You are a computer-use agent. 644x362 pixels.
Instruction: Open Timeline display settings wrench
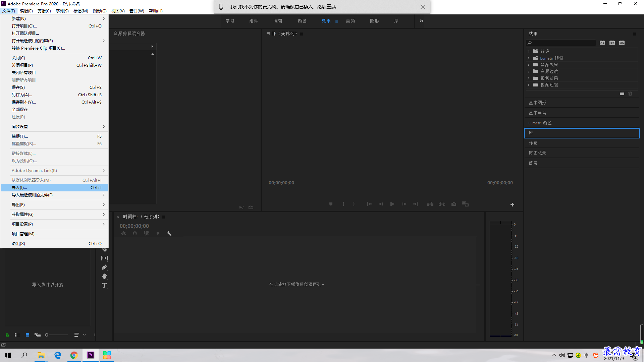169,233
